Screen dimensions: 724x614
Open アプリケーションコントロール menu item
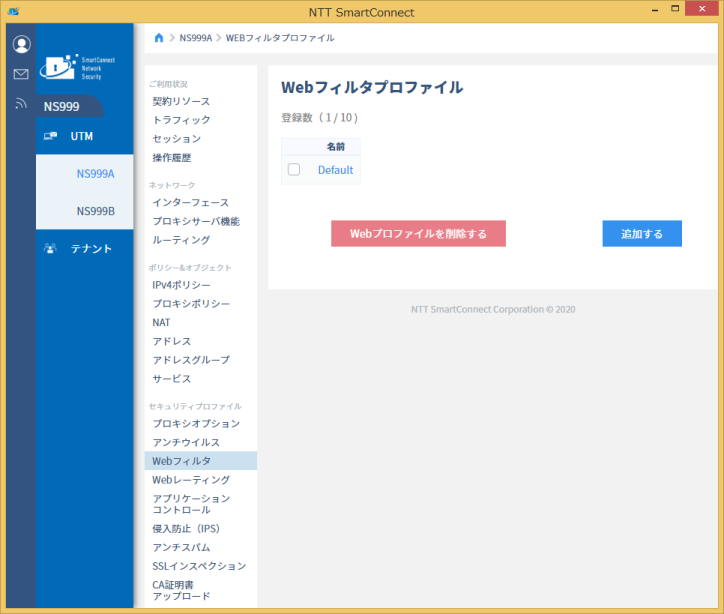tap(191, 504)
